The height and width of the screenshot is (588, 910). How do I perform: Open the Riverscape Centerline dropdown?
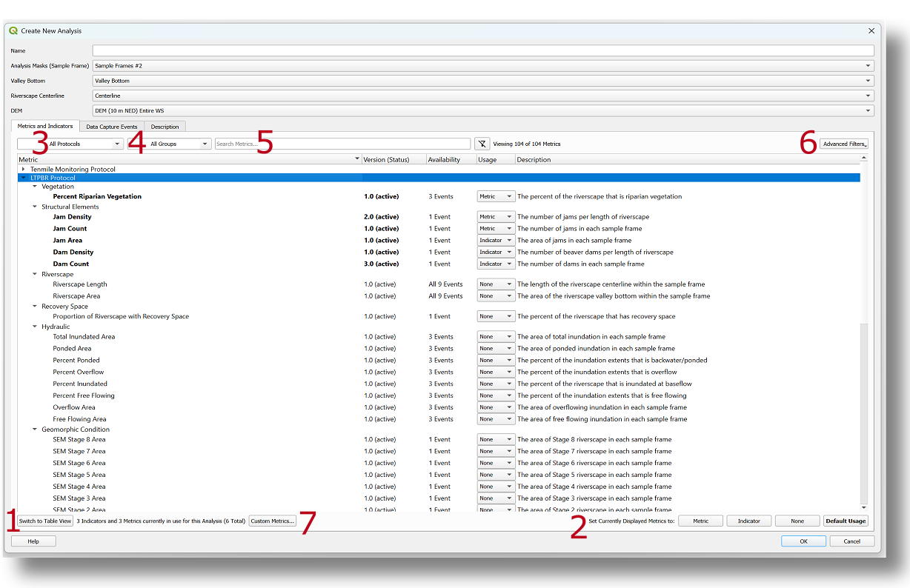(x=483, y=96)
